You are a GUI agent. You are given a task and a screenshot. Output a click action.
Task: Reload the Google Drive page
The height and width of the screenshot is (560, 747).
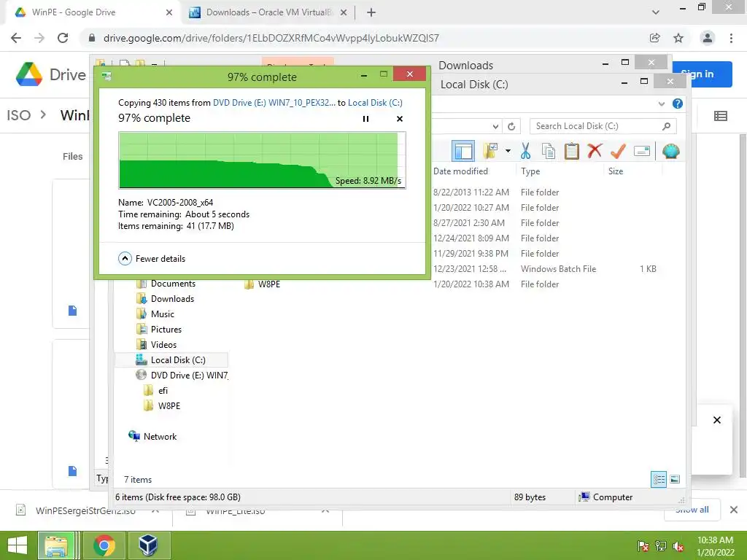63,38
